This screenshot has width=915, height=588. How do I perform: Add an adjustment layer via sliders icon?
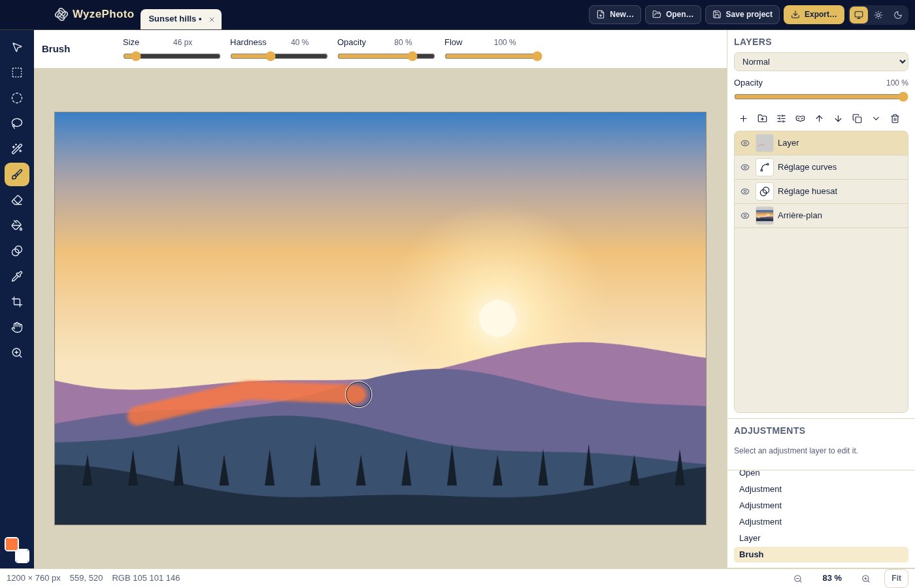click(781, 118)
